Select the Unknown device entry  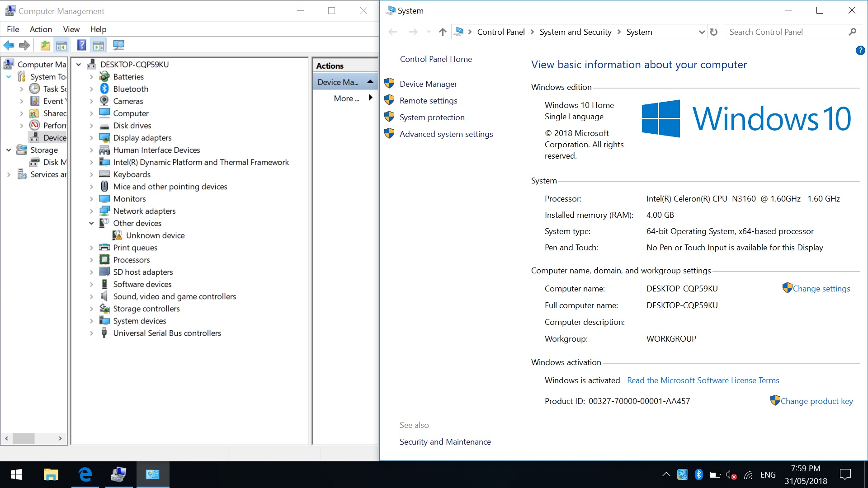click(x=155, y=235)
